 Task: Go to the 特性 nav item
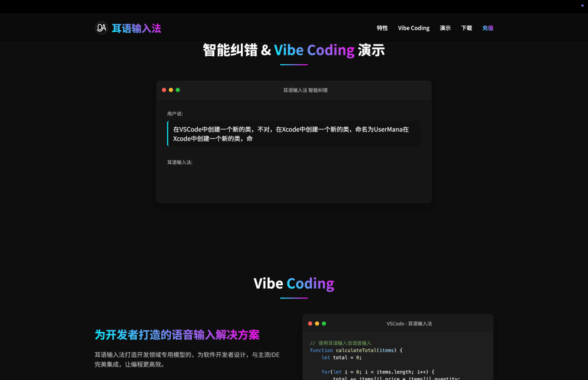[x=382, y=28]
